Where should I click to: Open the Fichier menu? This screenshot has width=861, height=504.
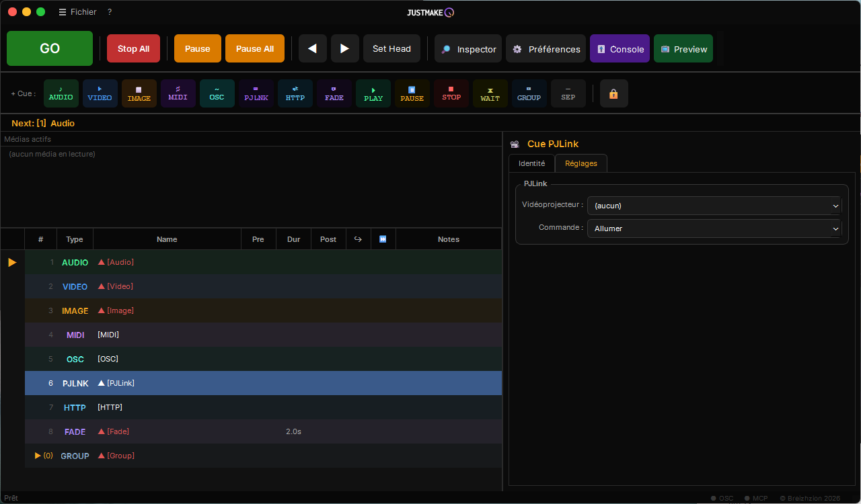pyautogui.click(x=78, y=12)
